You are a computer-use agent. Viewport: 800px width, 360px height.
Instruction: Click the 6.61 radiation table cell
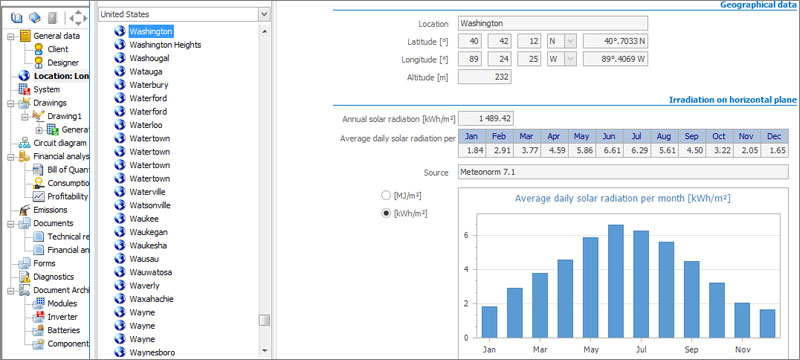[609, 150]
